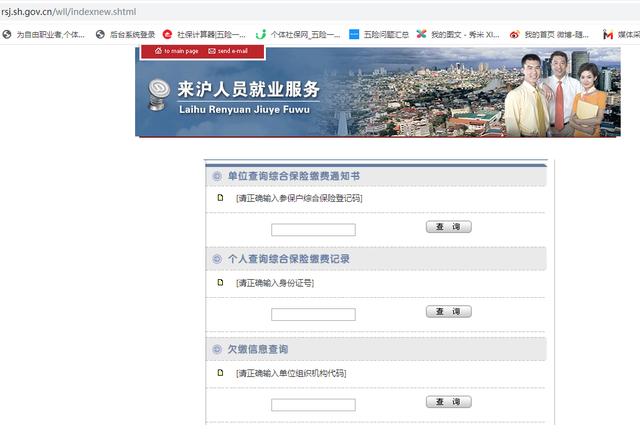
Task: Click the blue icon of 五险问题汇总 bookmark
Action: coord(354,34)
